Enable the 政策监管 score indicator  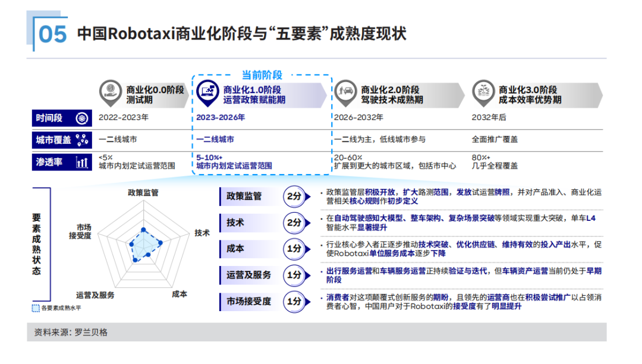click(295, 196)
